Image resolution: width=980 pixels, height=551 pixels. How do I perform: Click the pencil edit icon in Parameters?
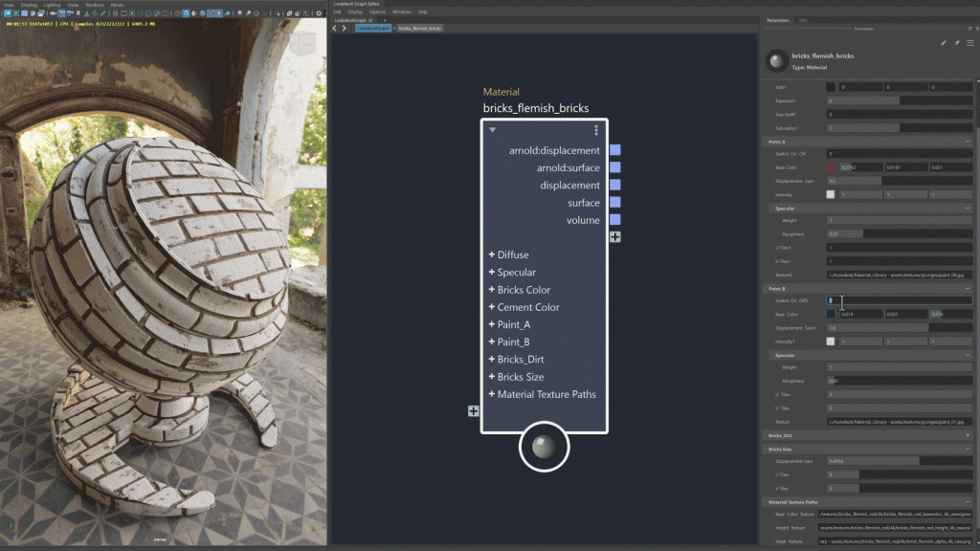(944, 43)
